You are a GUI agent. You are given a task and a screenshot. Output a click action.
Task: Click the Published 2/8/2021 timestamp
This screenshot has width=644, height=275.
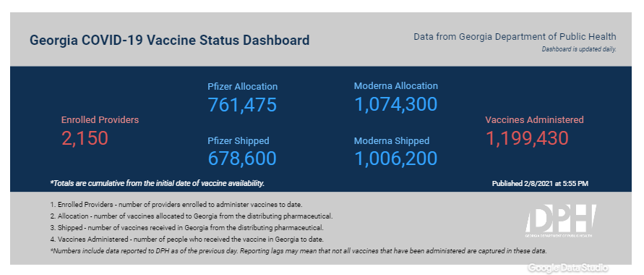tap(540, 184)
